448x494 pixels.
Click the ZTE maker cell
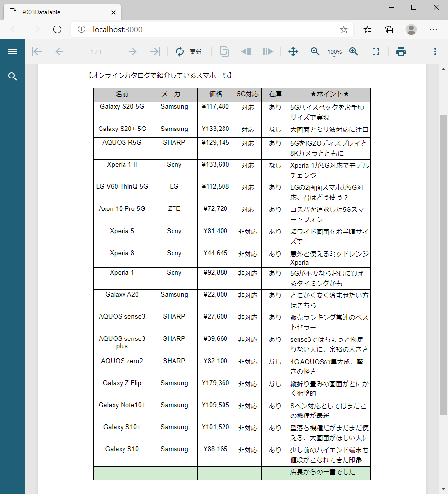point(174,214)
